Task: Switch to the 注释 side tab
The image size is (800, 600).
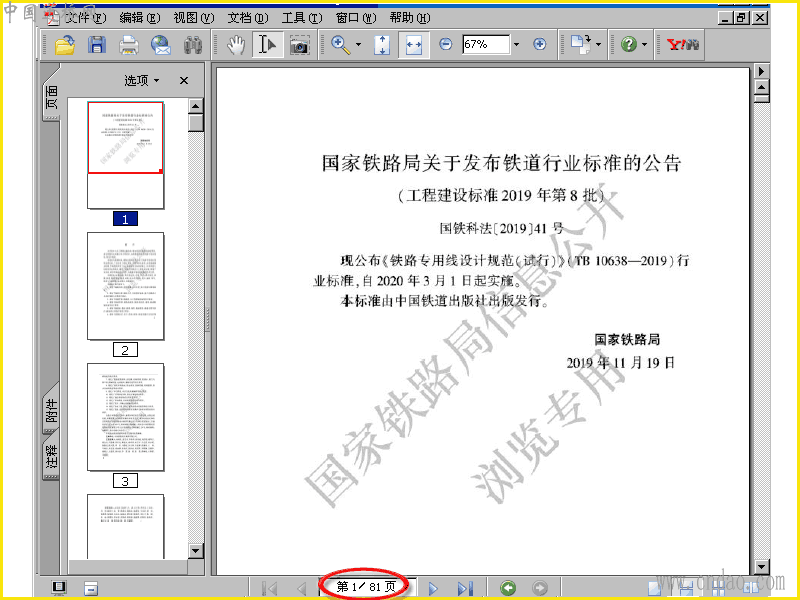Action: pyautogui.click(x=51, y=456)
